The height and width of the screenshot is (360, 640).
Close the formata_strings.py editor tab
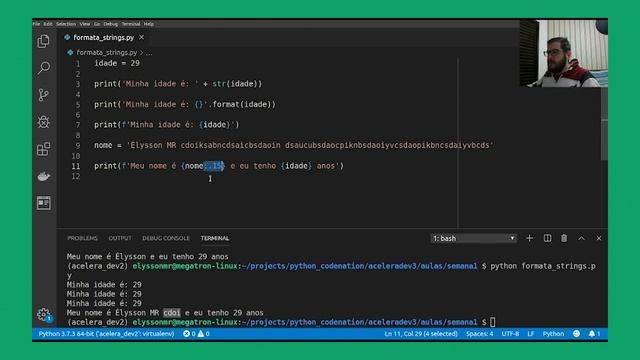142,37
